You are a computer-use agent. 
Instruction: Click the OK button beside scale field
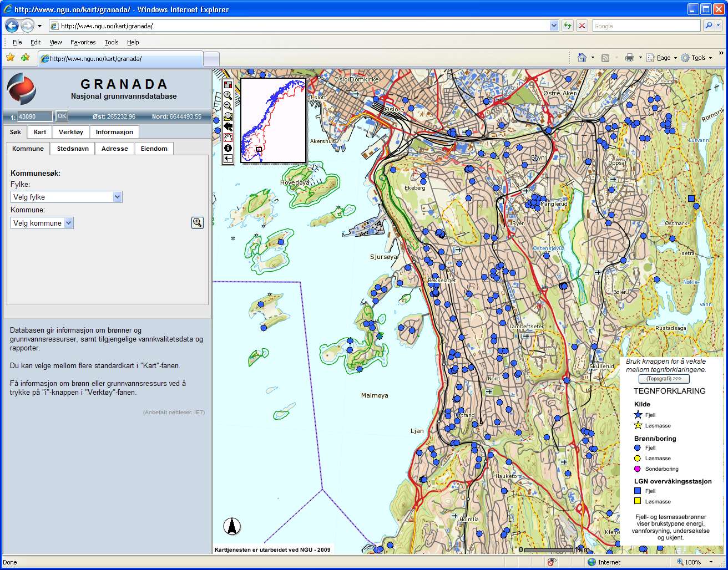62,116
